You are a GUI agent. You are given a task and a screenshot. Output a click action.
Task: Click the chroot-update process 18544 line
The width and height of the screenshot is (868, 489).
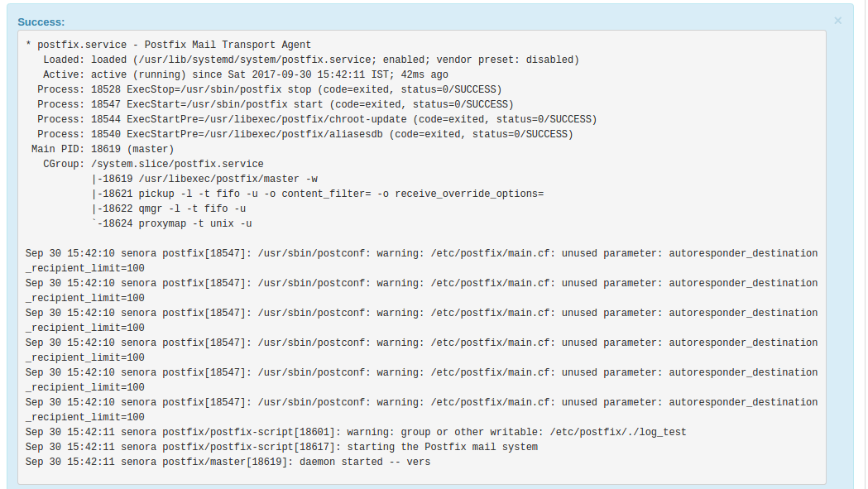pyautogui.click(x=317, y=120)
